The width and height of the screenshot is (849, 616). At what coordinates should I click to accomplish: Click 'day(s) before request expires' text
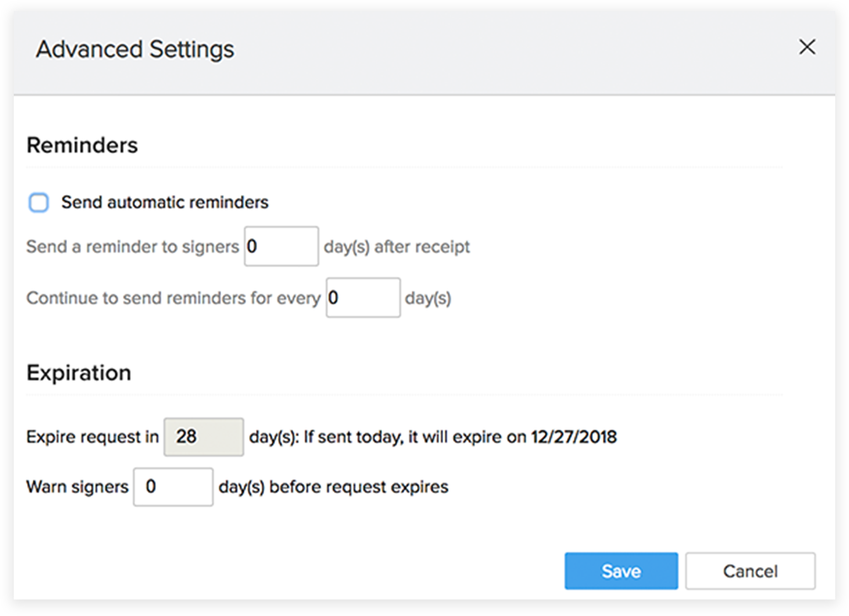333,487
